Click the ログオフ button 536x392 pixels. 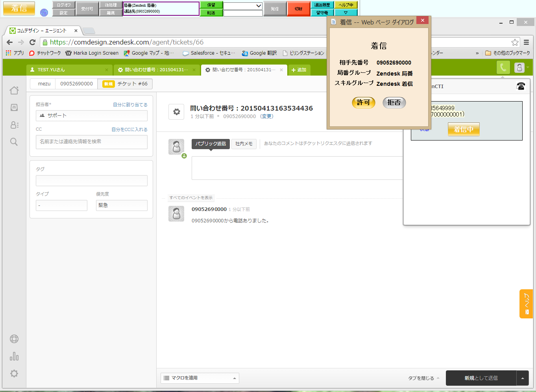64,5
